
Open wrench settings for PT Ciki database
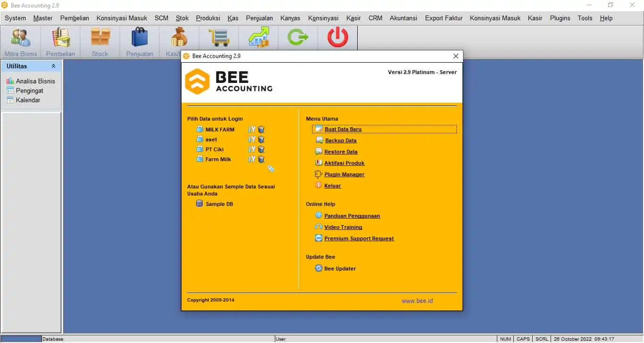pos(252,149)
